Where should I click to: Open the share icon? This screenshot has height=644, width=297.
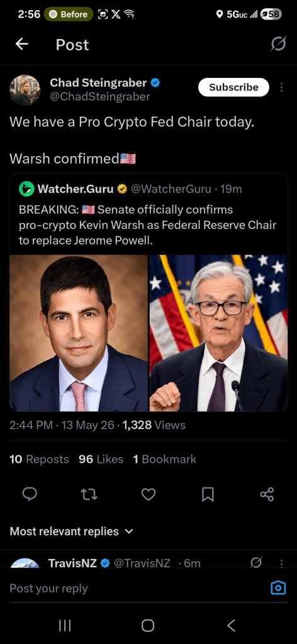tap(267, 494)
